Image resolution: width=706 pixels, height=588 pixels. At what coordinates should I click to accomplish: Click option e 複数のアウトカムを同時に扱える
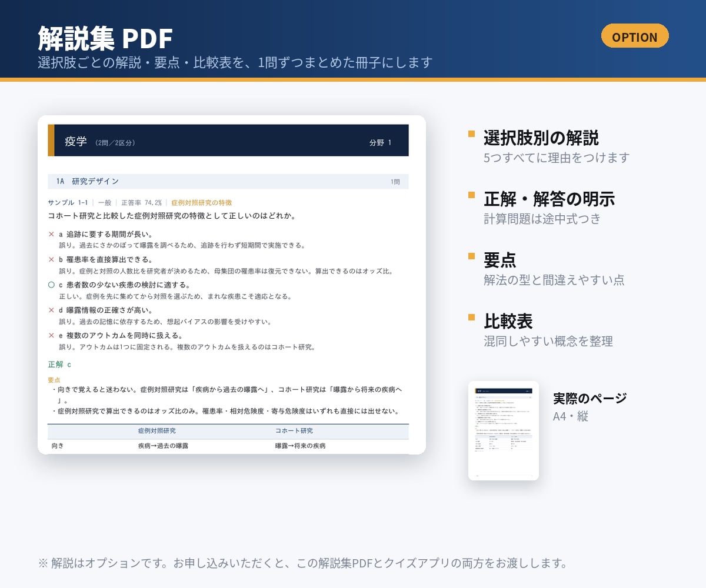click(x=121, y=335)
